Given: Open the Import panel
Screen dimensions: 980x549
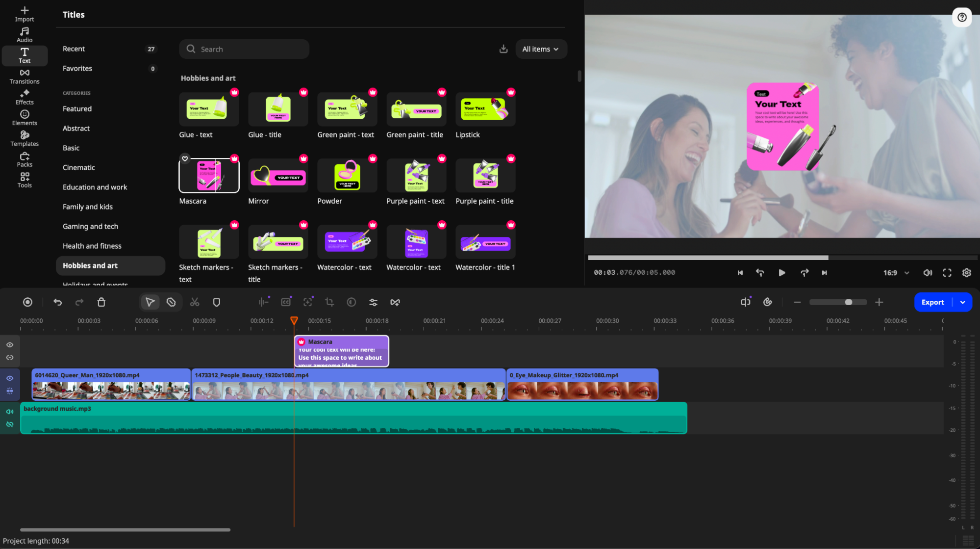Looking at the screenshot, I should (x=25, y=14).
